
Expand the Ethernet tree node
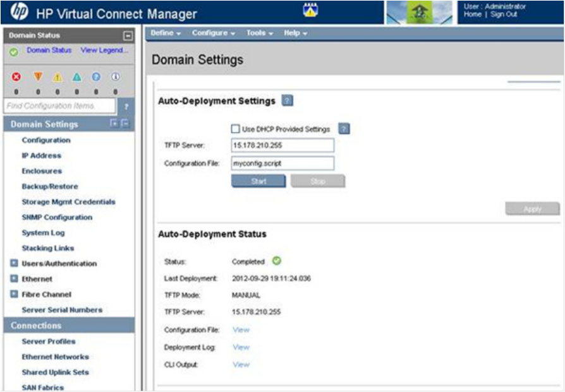click(x=14, y=278)
